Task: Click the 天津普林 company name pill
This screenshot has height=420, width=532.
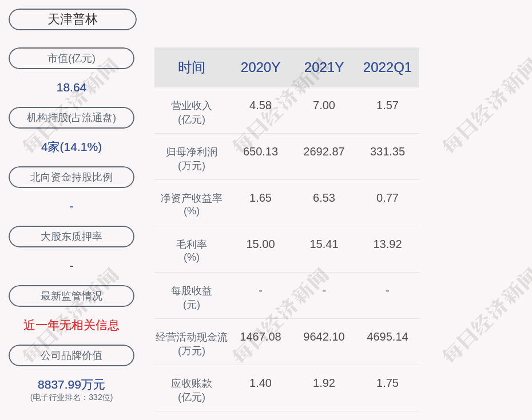Action: pos(73,19)
